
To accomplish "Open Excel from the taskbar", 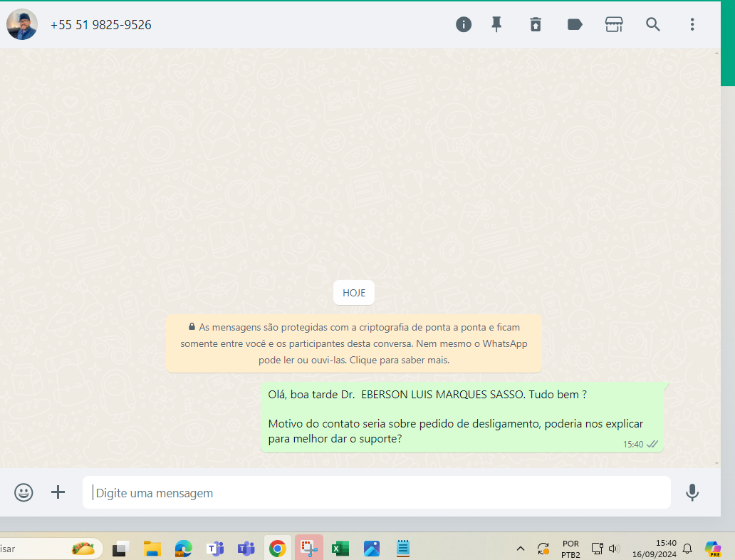I will point(340,549).
